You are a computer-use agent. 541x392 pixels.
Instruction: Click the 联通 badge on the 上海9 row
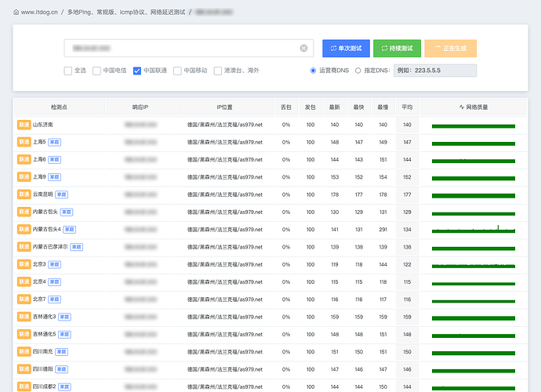[x=24, y=177]
